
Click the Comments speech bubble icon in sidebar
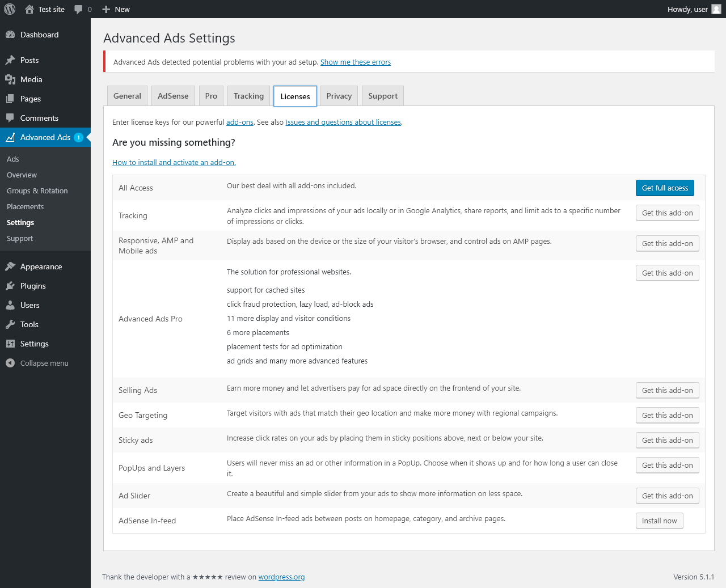coord(10,118)
